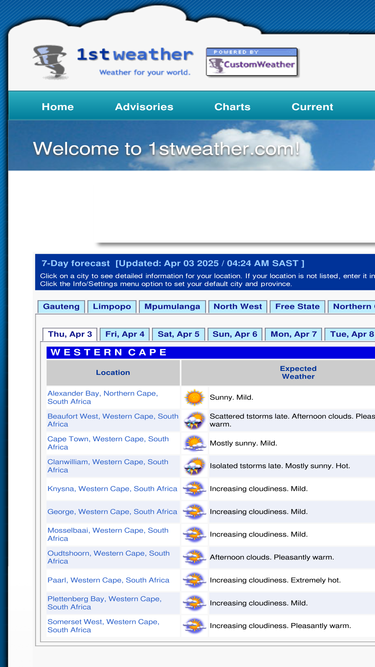
Task: Click the Welcome to 1stweather.com banner
Action: point(166,149)
